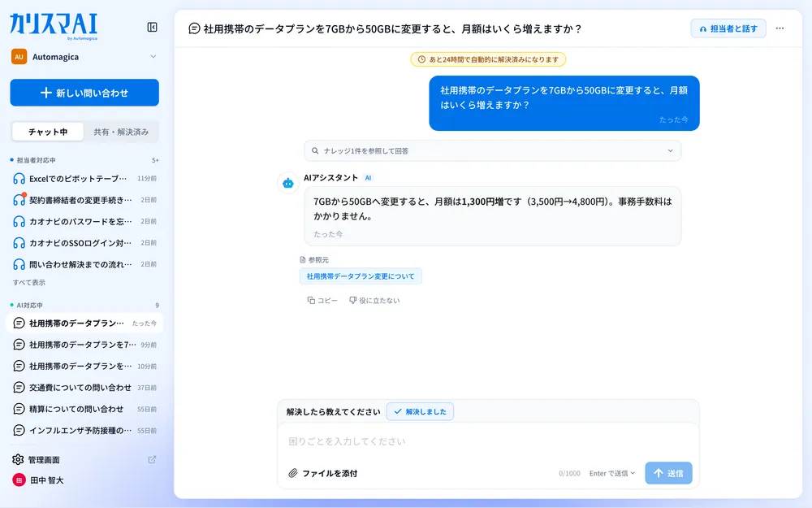
Task: Click the 0/1000 character counter
Action: tap(569, 473)
